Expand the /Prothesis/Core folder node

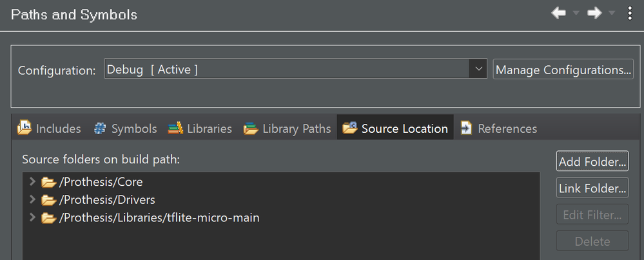33,182
